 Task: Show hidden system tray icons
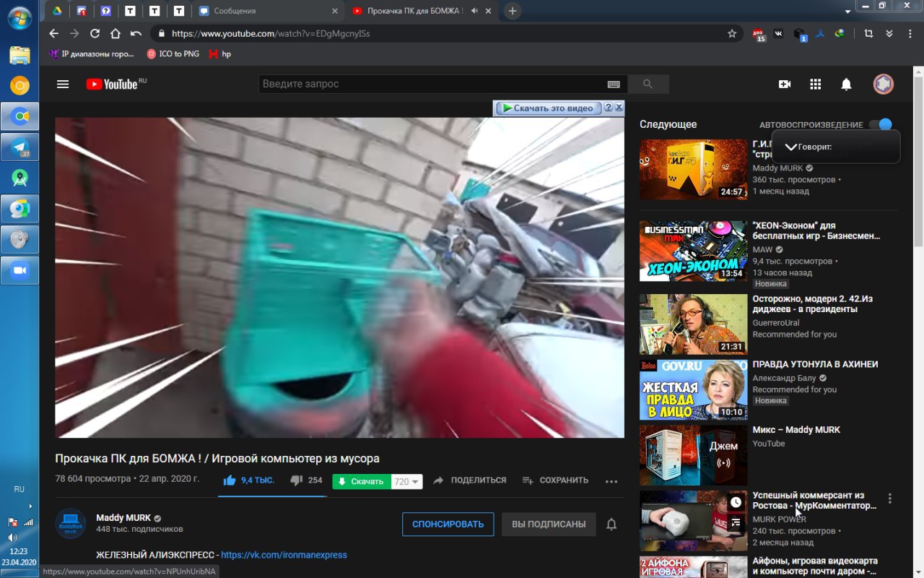tap(30, 506)
